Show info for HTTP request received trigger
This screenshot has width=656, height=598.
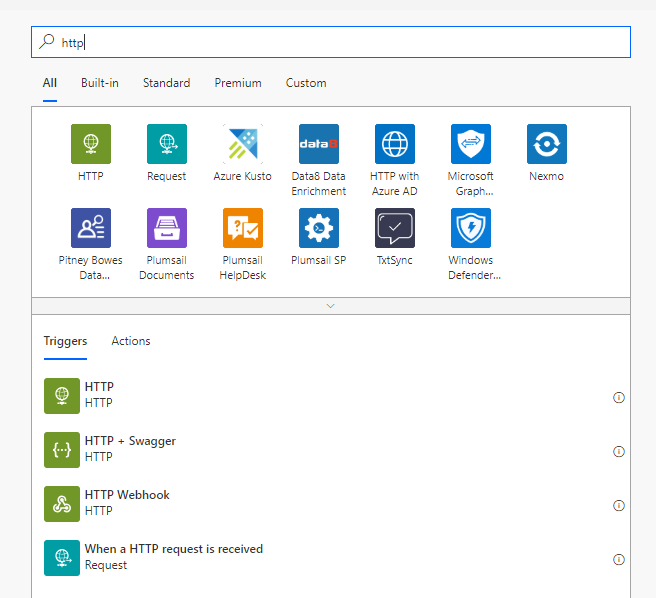coord(619,560)
